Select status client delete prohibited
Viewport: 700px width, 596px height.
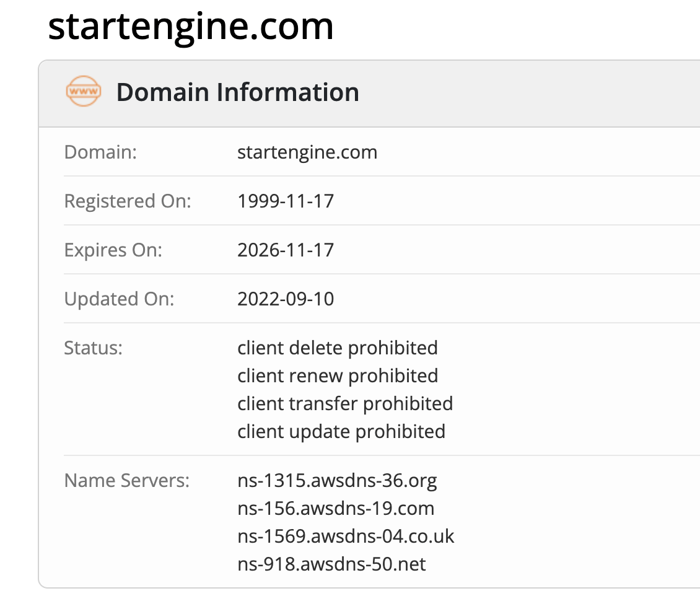click(x=338, y=348)
